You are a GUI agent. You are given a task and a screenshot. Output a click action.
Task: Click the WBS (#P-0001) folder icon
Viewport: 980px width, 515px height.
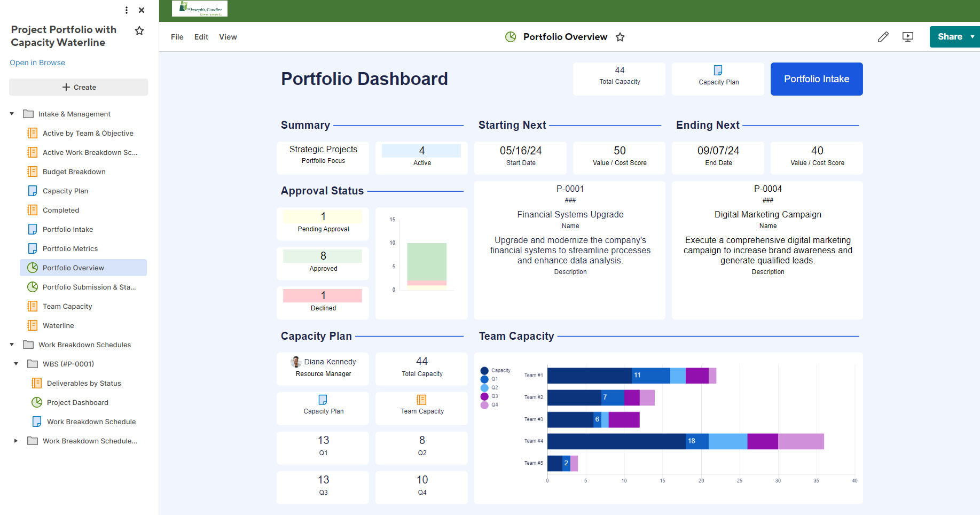tap(33, 364)
